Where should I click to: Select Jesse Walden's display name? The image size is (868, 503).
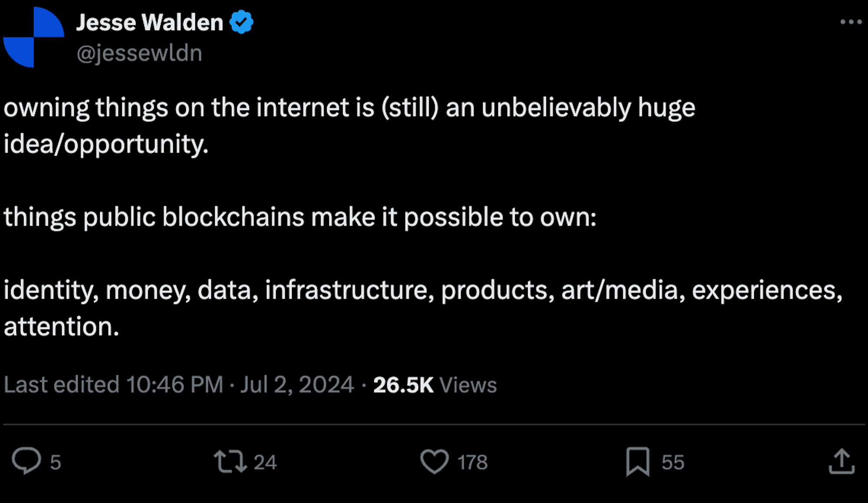[x=150, y=22]
